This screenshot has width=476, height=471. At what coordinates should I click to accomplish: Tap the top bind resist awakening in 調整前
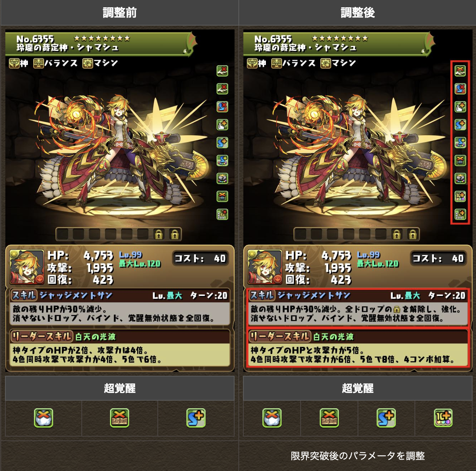point(222,71)
